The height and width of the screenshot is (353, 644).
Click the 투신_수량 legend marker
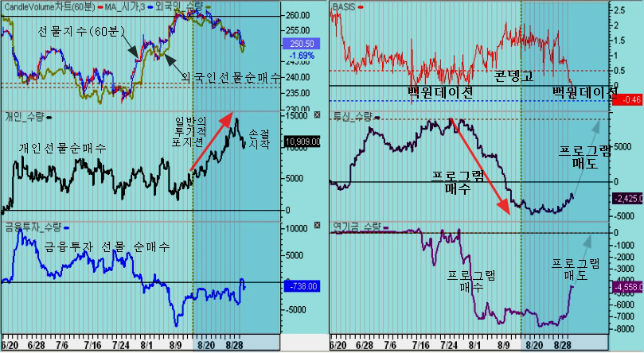pos(377,118)
